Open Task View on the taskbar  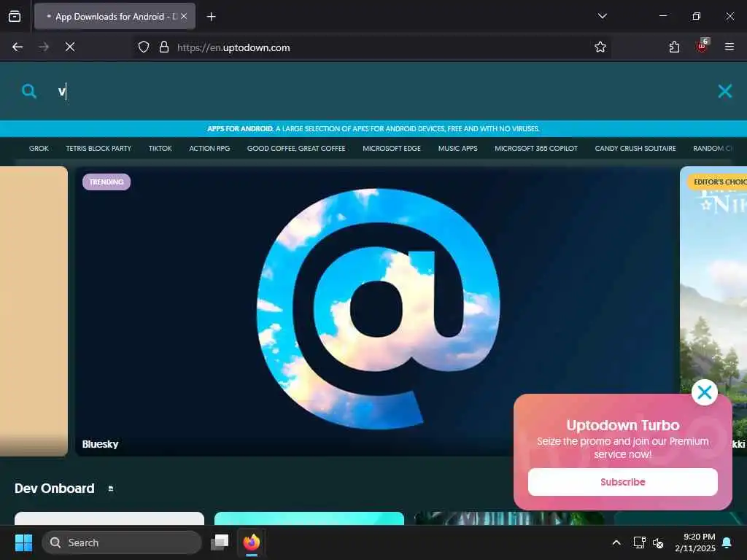[x=220, y=542]
